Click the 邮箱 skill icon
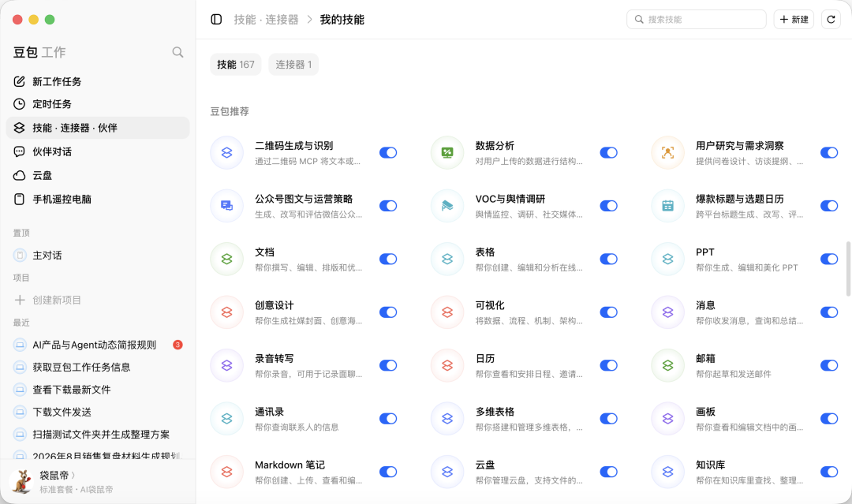This screenshot has height=504, width=852. pyautogui.click(x=668, y=365)
